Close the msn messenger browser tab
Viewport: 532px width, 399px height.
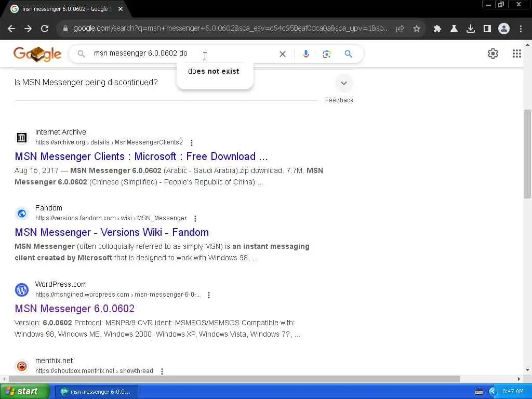coord(121,9)
